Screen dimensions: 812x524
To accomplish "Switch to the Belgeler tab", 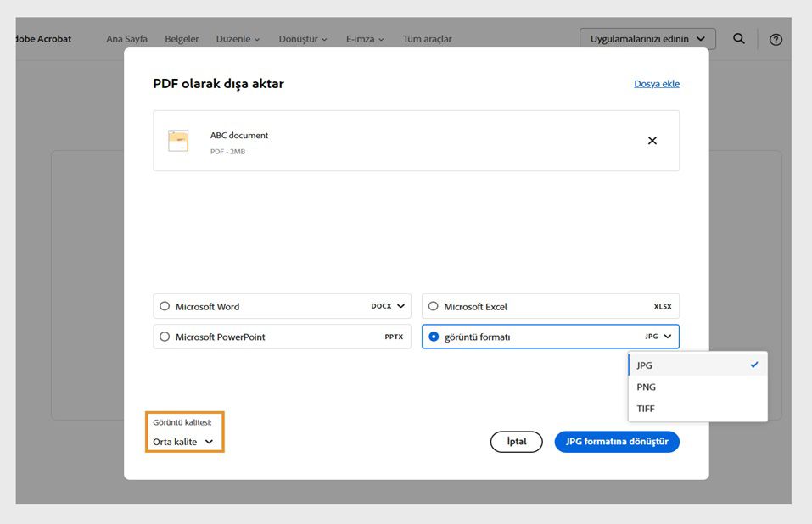I will click(x=182, y=38).
